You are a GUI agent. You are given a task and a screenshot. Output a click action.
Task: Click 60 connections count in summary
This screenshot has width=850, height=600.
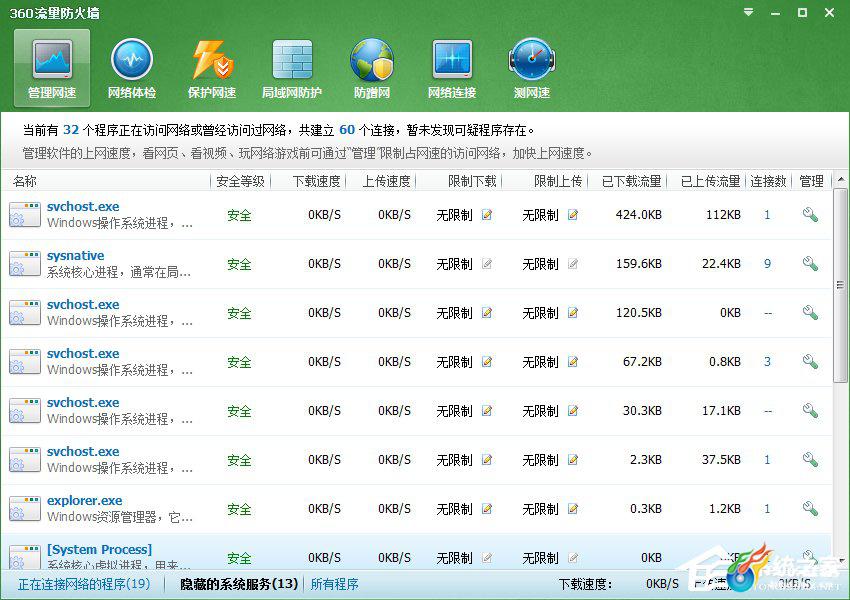coord(347,130)
